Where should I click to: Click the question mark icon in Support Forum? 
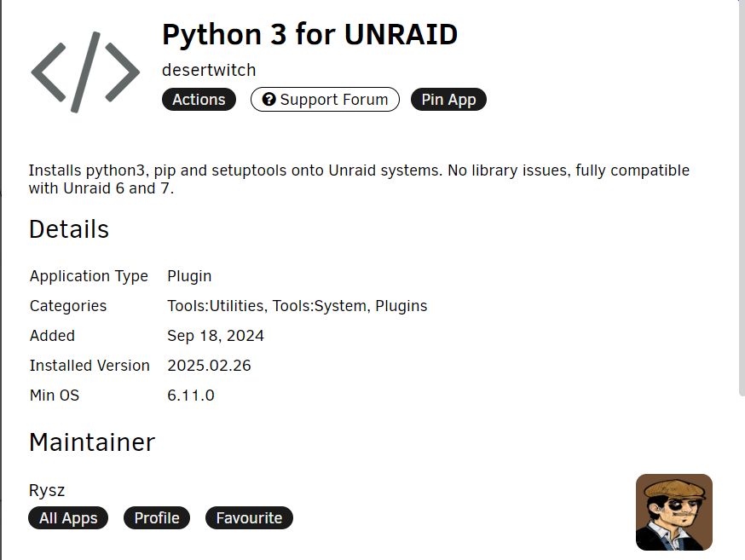point(269,99)
